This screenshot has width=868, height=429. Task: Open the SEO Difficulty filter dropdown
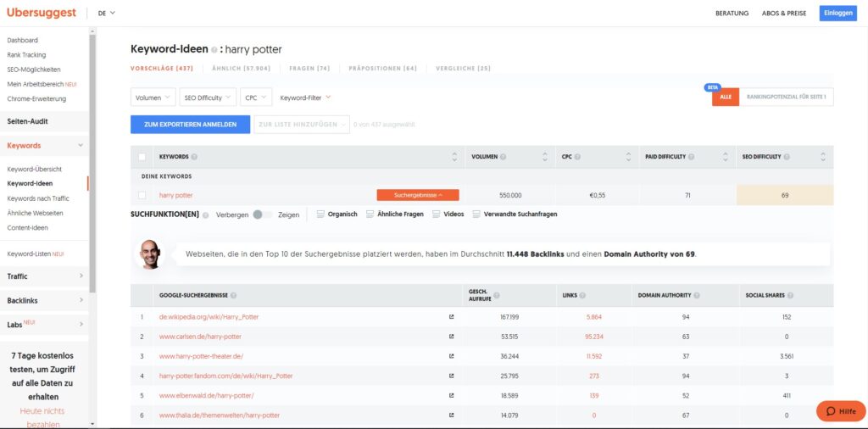tap(208, 97)
